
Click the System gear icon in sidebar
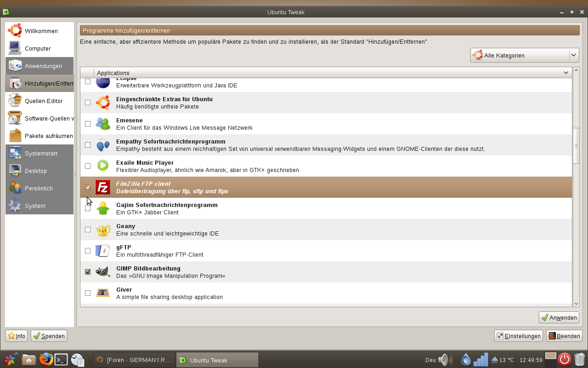pyautogui.click(x=15, y=206)
